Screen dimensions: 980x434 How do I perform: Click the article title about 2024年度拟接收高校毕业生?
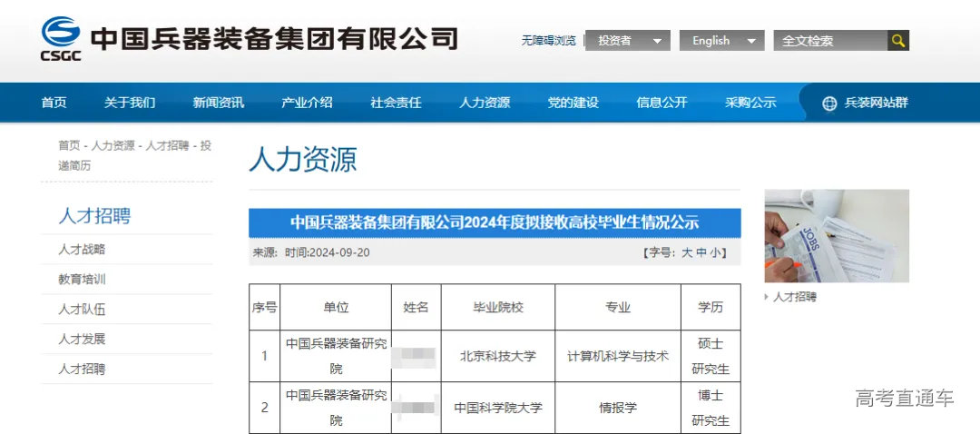(495, 222)
